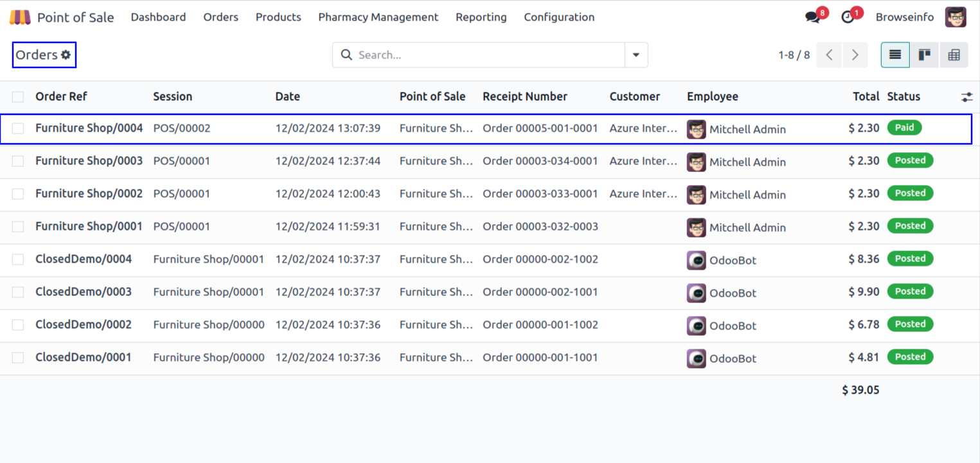The image size is (980, 463).
Task: Expand the Reporting menu
Action: 481,17
